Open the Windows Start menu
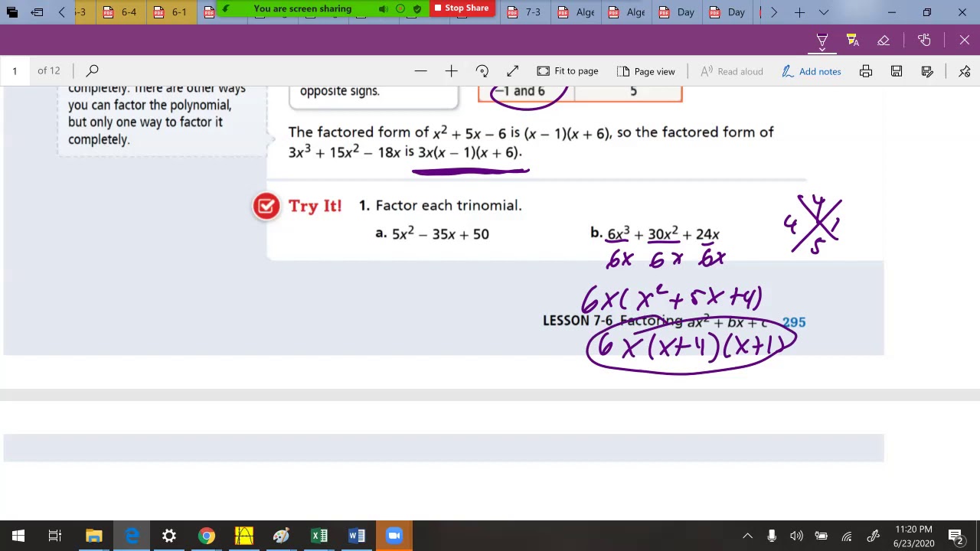Image resolution: width=980 pixels, height=551 pixels. [18, 536]
